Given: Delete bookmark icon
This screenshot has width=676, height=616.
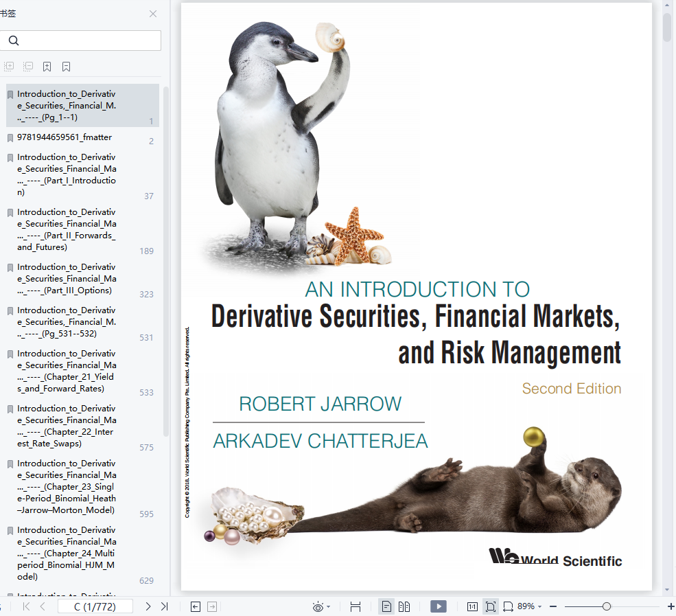Looking at the screenshot, I should click(66, 67).
